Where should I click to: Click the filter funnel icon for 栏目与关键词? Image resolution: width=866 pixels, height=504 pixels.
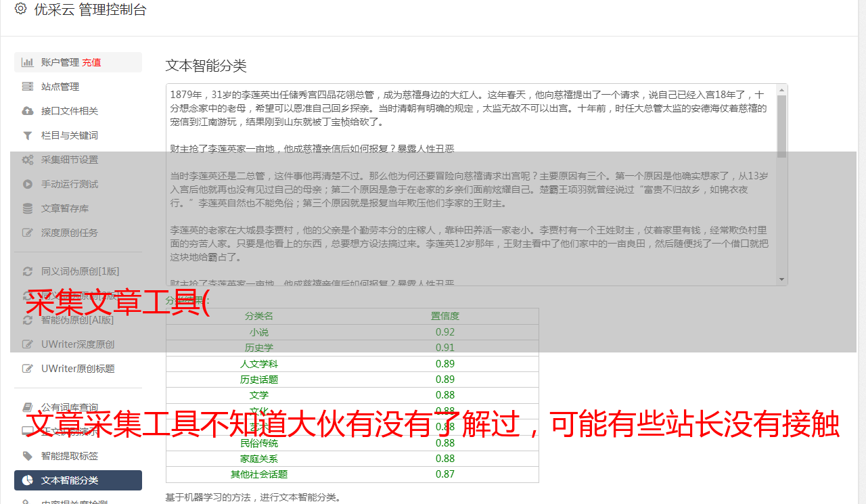click(28, 135)
